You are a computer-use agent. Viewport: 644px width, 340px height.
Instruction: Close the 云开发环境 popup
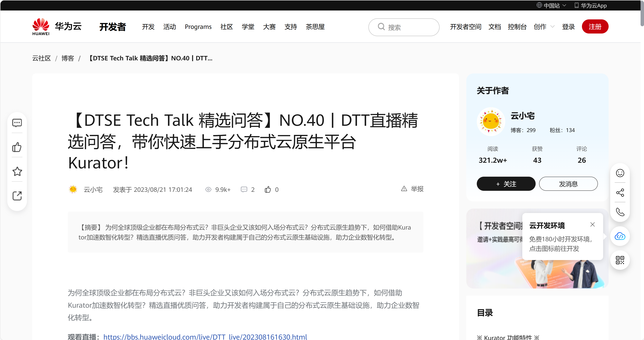592,225
